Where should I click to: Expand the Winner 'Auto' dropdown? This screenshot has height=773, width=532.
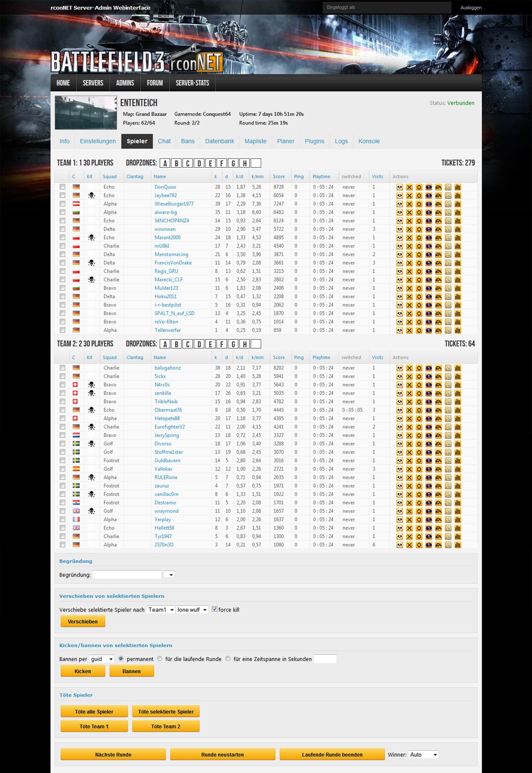[423, 754]
